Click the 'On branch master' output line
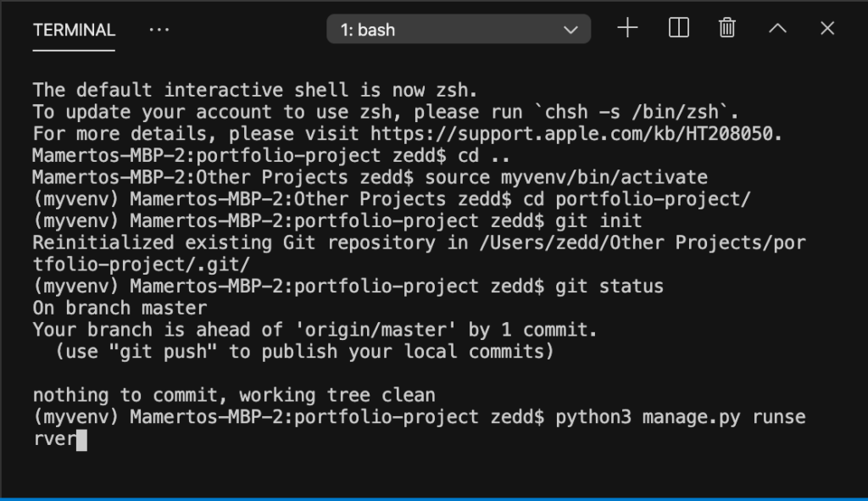This screenshot has height=501, width=868. click(120, 308)
